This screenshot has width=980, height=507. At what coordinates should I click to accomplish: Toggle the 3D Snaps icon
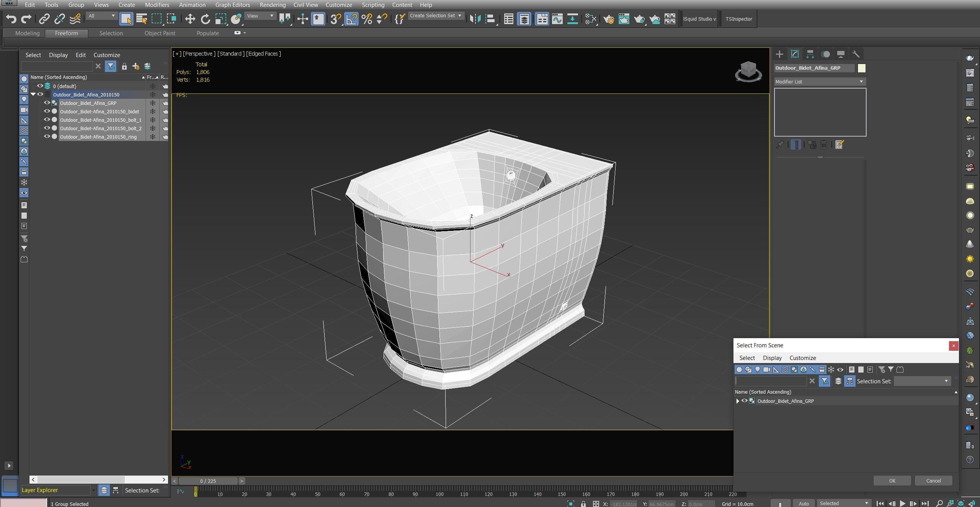point(336,19)
